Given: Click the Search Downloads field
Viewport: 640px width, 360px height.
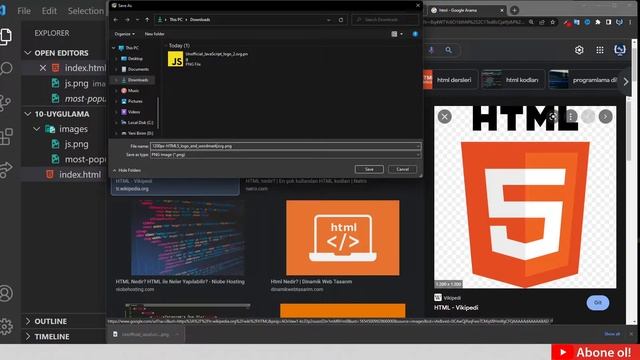Looking at the screenshot, I should [385, 20].
